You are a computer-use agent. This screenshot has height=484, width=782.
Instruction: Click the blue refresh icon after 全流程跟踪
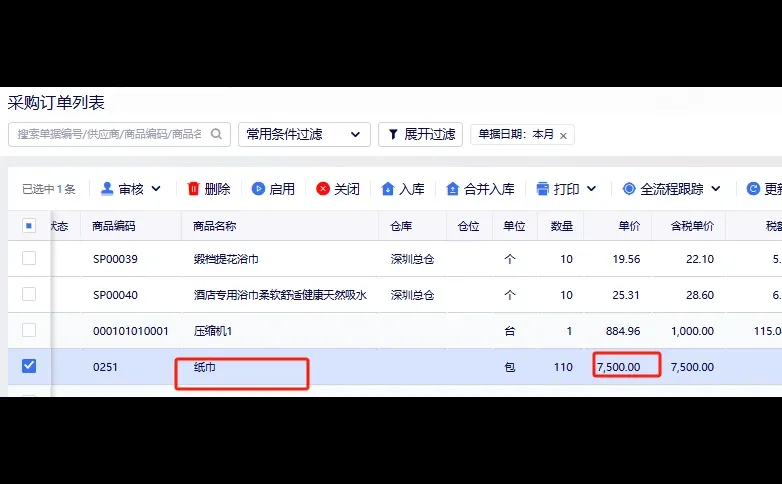[753, 189]
